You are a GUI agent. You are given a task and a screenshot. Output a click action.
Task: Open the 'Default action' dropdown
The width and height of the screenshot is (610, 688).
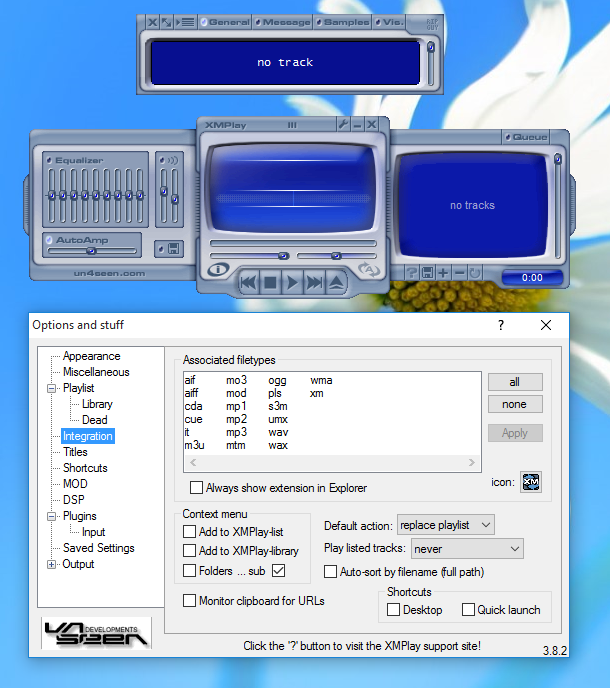click(x=446, y=525)
